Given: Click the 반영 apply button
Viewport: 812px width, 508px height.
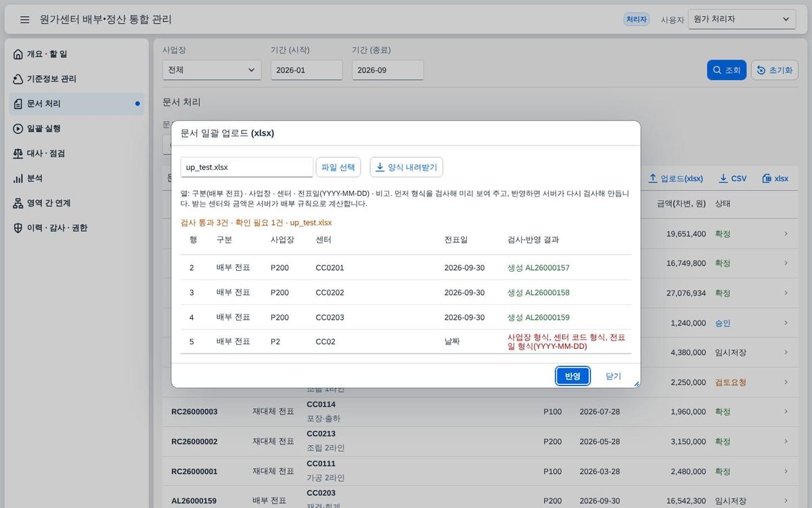Looking at the screenshot, I should pos(572,376).
